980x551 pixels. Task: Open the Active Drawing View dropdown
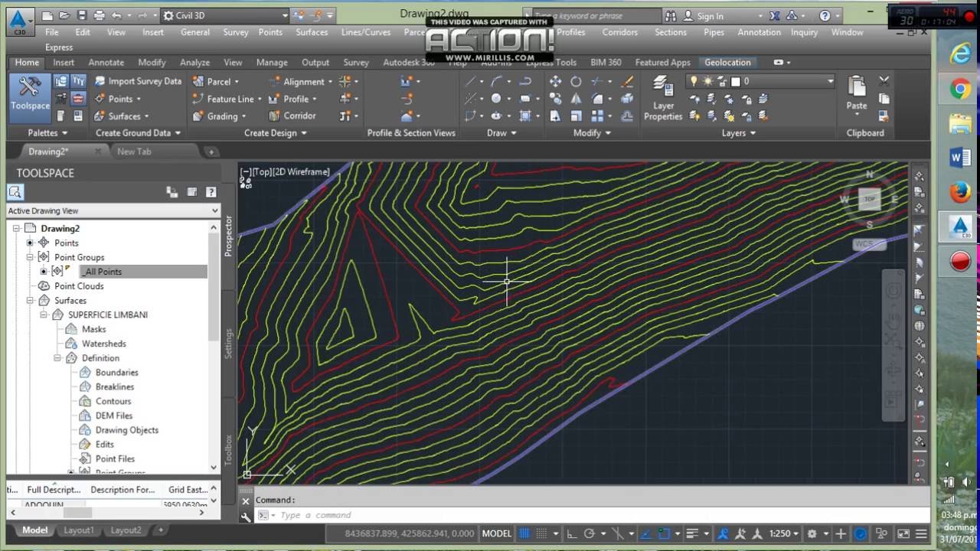pyautogui.click(x=113, y=210)
